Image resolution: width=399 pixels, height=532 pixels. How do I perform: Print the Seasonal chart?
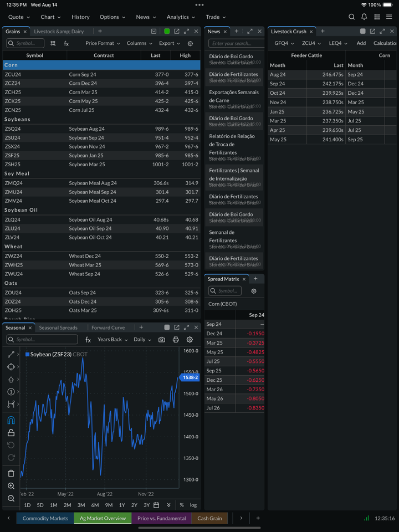pos(176,340)
